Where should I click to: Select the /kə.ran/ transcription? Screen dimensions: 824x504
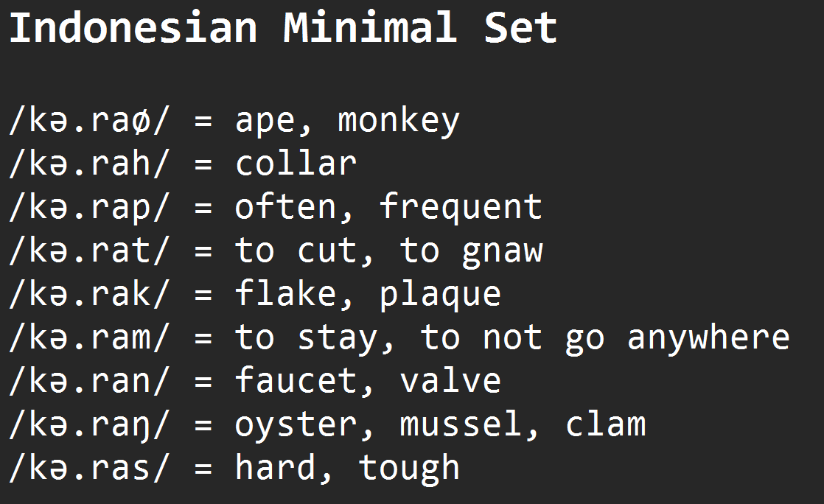89,382
